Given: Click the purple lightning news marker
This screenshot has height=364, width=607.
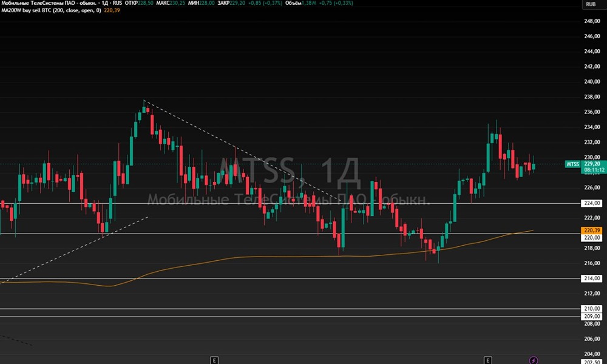Looking at the screenshot, I should (534, 360).
